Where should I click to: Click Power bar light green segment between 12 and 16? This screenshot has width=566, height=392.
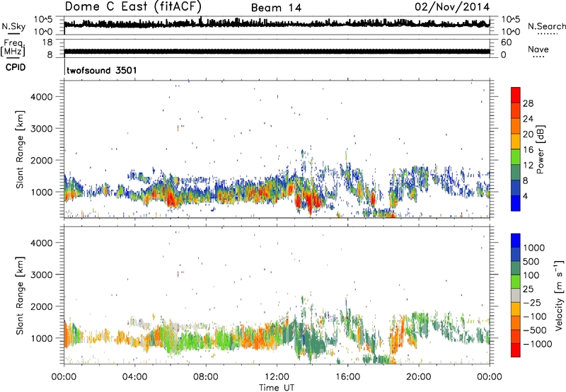click(x=516, y=156)
